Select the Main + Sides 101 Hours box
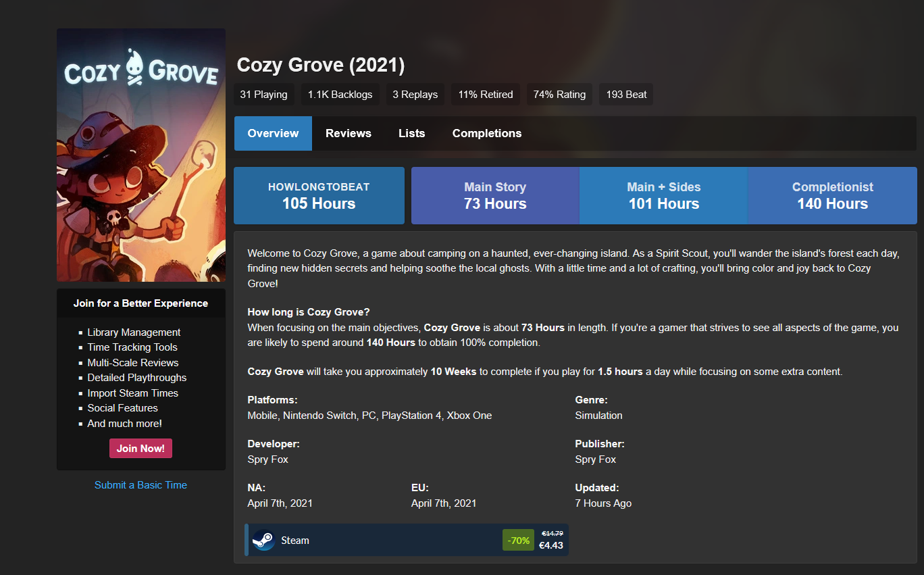924x575 pixels. click(x=664, y=196)
